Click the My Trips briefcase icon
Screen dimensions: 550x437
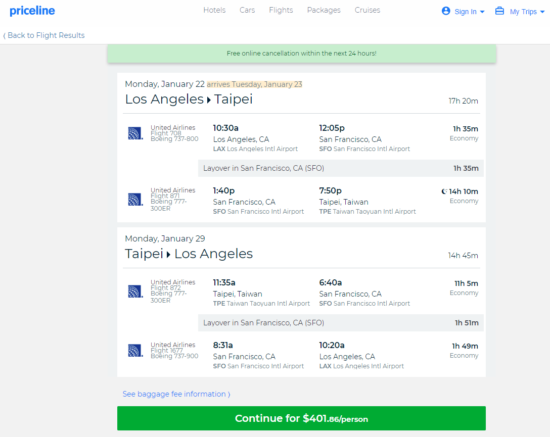(x=499, y=11)
